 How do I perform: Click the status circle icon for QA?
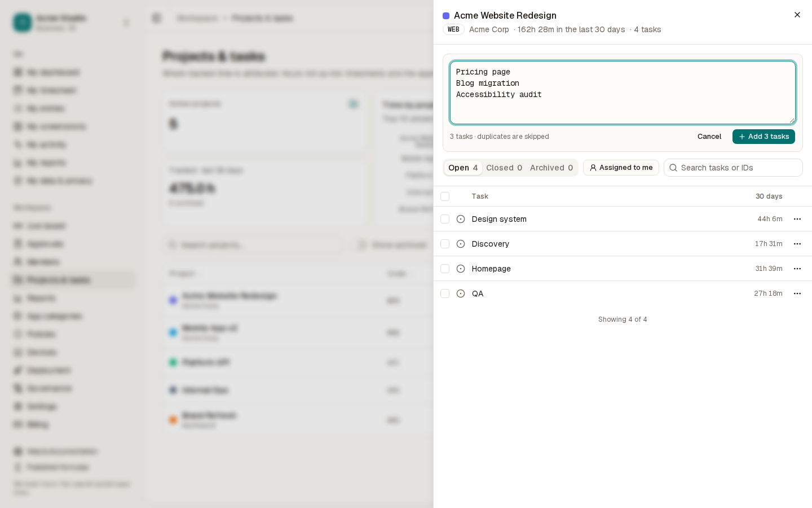click(461, 294)
